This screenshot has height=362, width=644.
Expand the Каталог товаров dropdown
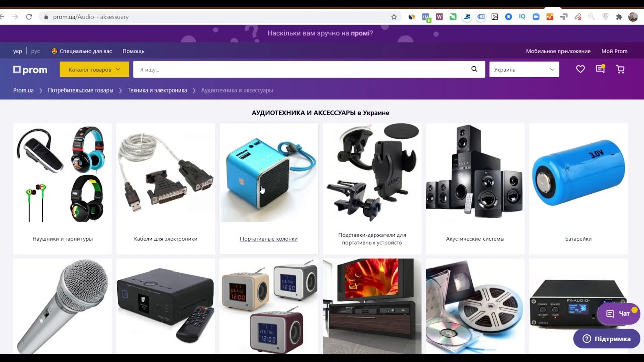(95, 69)
